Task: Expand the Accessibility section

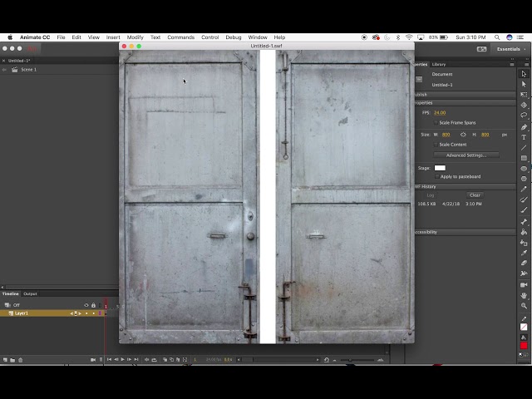Action: click(x=465, y=232)
